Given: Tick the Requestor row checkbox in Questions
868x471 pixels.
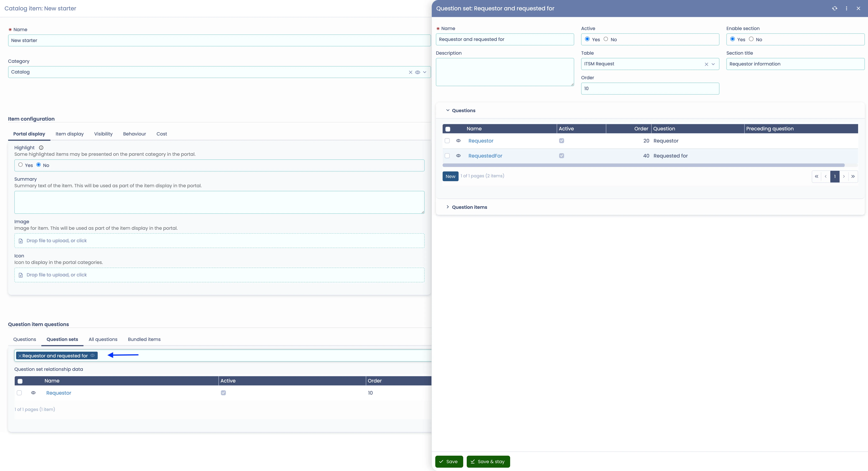Looking at the screenshot, I should tap(447, 141).
